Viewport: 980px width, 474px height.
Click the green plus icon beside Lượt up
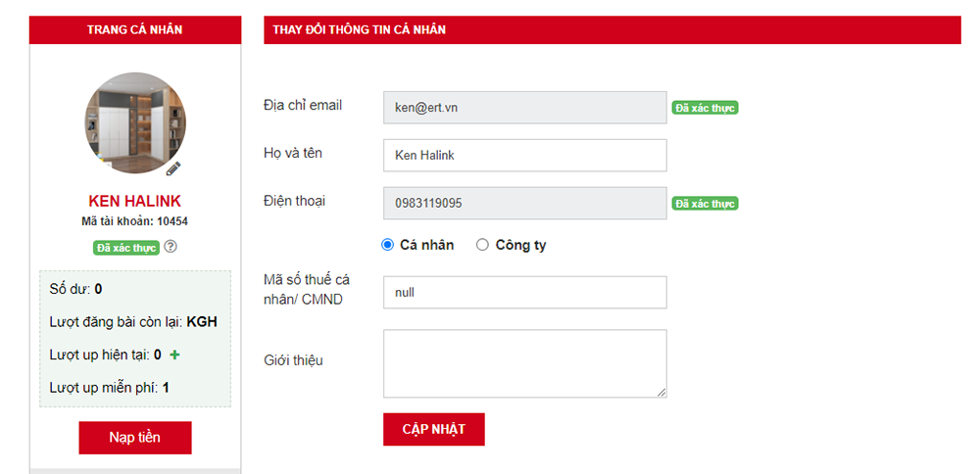pyautogui.click(x=175, y=355)
